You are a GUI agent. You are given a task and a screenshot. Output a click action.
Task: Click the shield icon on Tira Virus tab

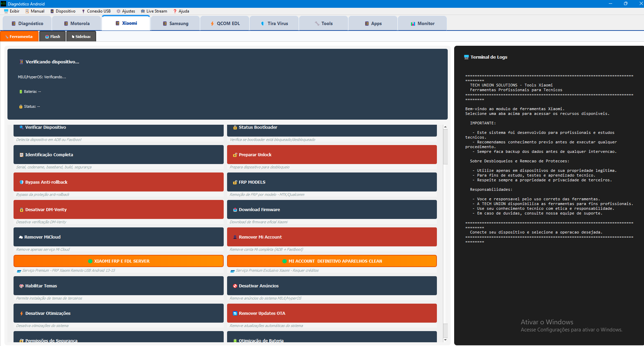[x=263, y=24]
